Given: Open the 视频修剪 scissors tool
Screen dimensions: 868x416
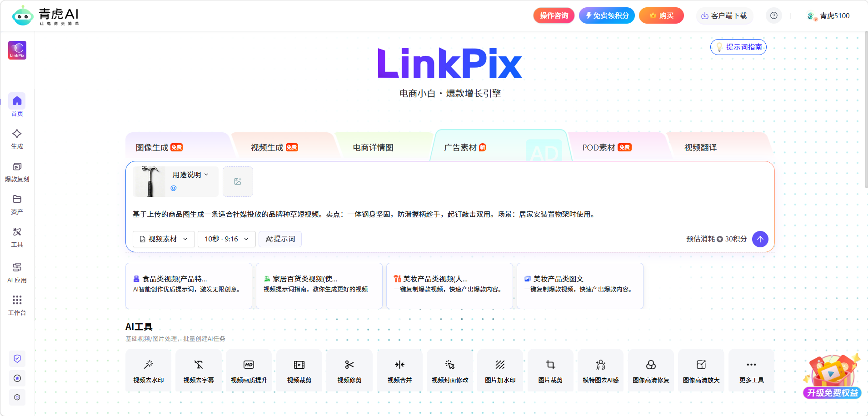Looking at the screenshot, I should click(349, 371).
